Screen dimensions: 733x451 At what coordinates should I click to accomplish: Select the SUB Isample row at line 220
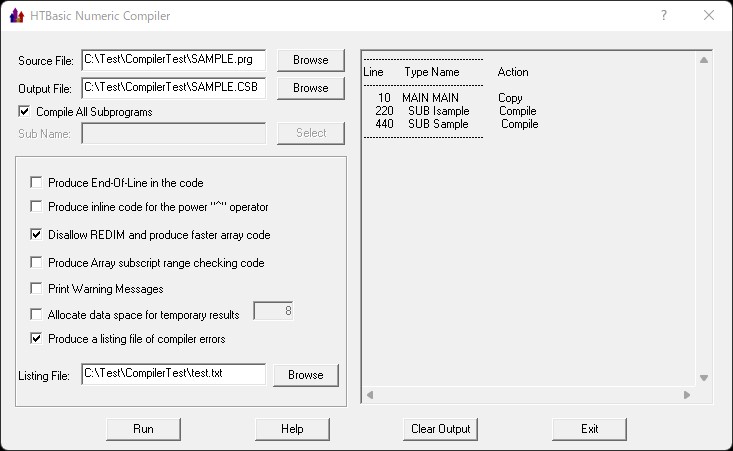pyautogui.click(x=456, y=111)
